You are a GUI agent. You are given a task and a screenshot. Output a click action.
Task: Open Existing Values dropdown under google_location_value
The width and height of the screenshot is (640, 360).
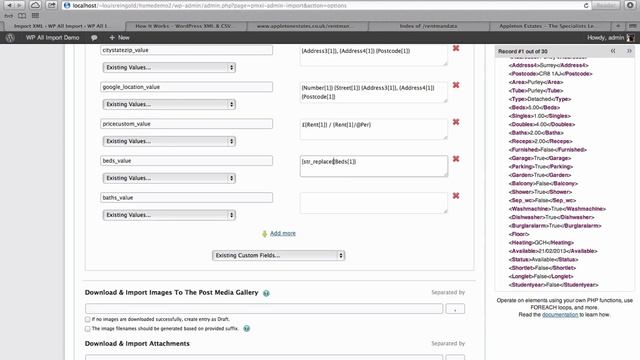tap(169, 104)
